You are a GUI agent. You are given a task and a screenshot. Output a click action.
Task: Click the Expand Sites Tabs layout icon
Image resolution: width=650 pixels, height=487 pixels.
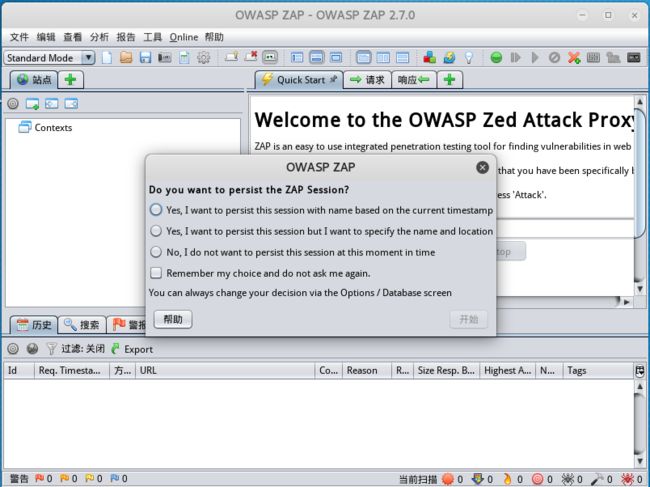tap(297, 57)
